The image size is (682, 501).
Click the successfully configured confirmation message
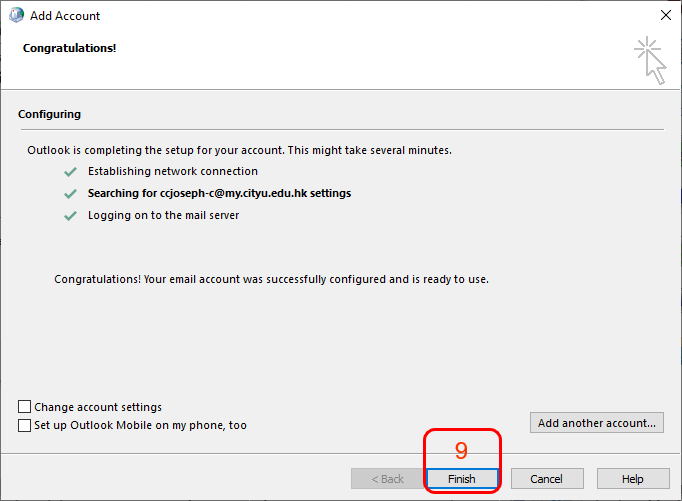[271, 279]
